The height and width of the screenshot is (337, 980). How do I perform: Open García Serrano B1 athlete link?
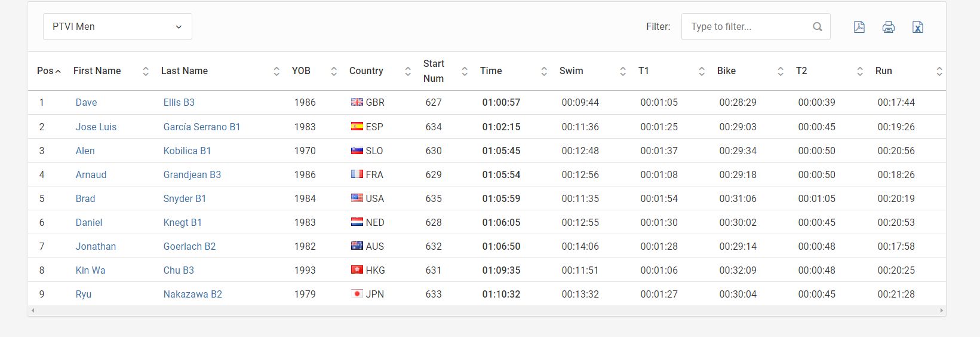coord(202,127)
